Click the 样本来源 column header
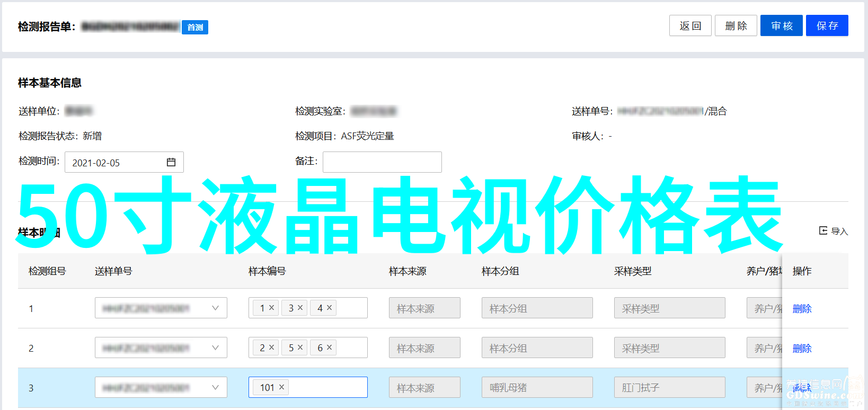The height and width of the screenshot is (410, 868). coord(408,271)
